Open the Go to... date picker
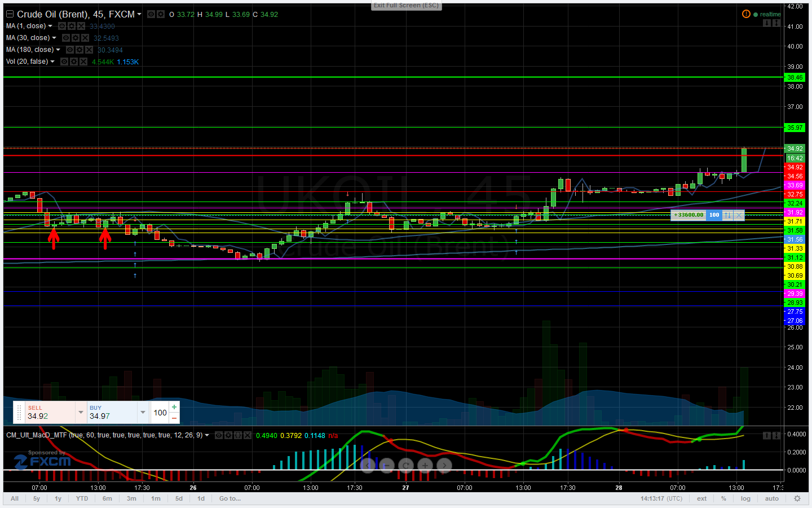812x508 pixels. (x=230, y=498)
